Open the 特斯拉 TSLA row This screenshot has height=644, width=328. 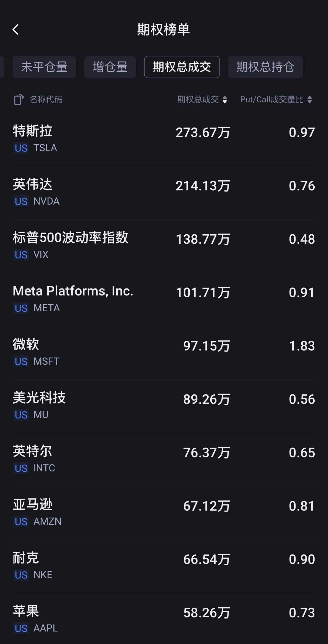coord(164,139)
